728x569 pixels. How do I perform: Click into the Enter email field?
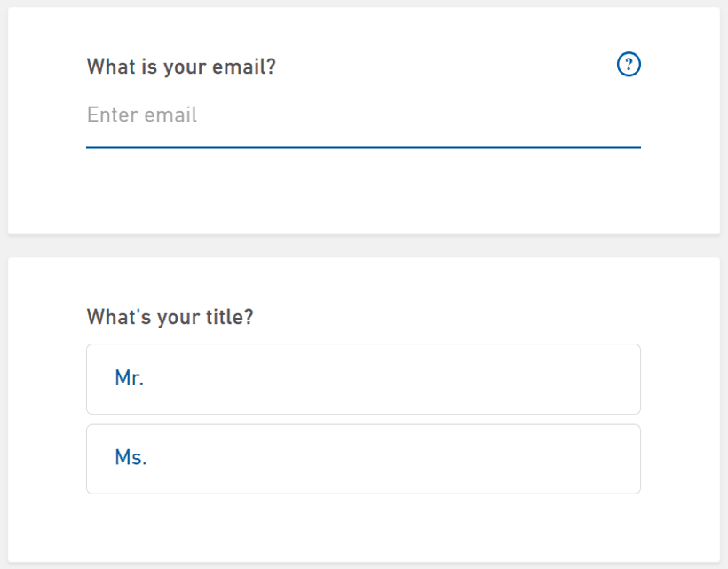[x=362, y=115]
